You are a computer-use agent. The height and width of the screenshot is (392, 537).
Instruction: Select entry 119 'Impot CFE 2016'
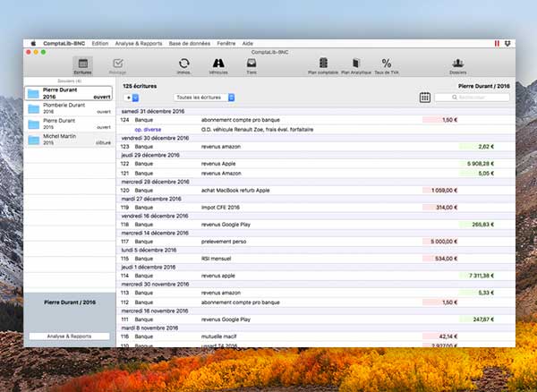click(316, 208)
